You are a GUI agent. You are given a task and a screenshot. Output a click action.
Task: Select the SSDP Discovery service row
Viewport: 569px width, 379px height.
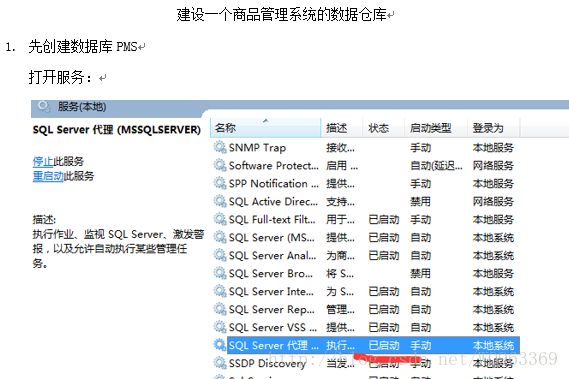click(366, 363)
